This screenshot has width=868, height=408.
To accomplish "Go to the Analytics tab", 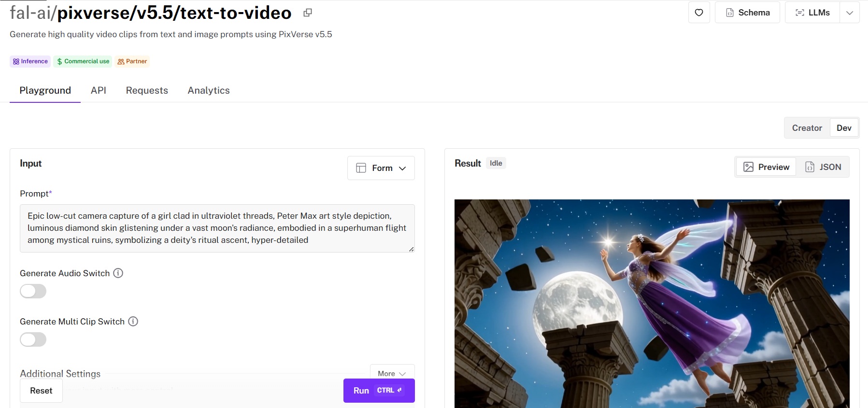I will pyautogui.click(x=209, y=90).
